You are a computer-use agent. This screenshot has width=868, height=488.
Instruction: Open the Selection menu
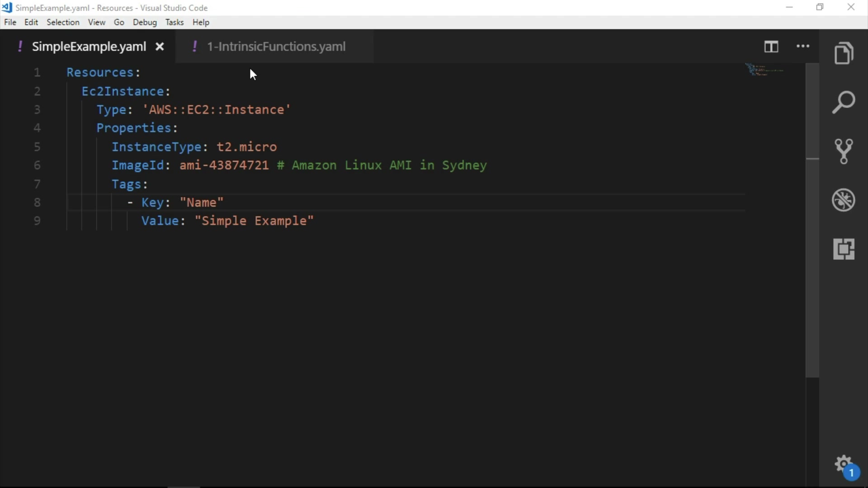click(63, 22)
